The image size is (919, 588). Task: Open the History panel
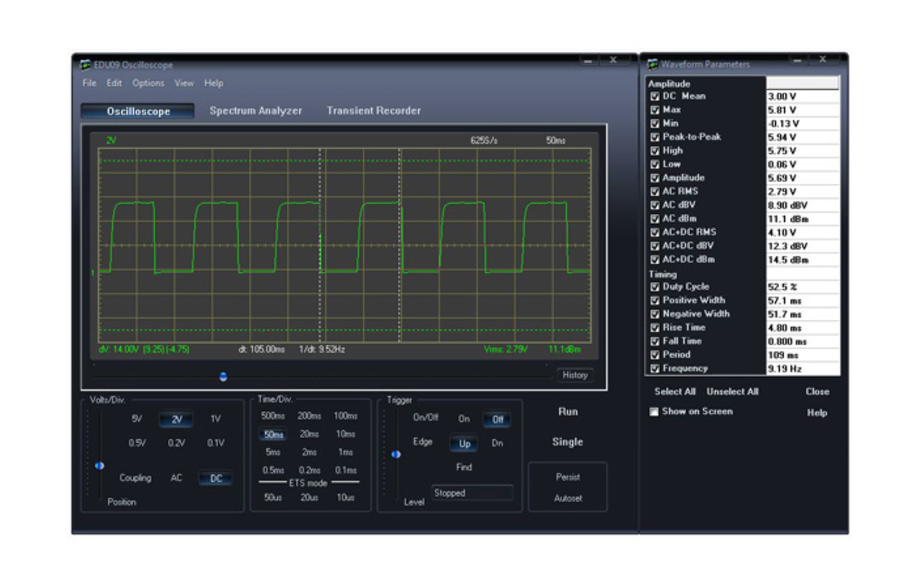pos(576,375)
